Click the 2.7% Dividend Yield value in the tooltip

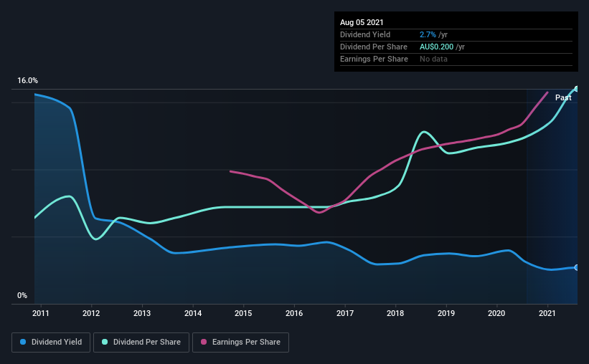pos(428,34)
